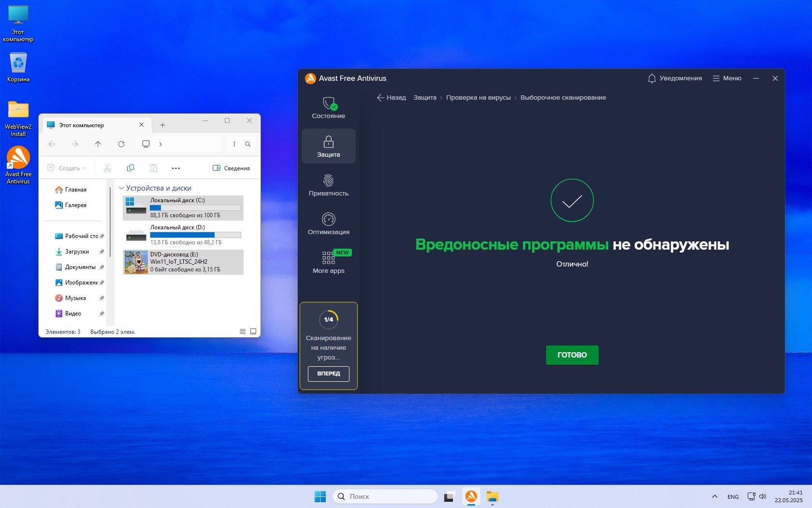Click the 1/4 scan progress circle
The height and width of the screenshot is (508, 812).
329,319
